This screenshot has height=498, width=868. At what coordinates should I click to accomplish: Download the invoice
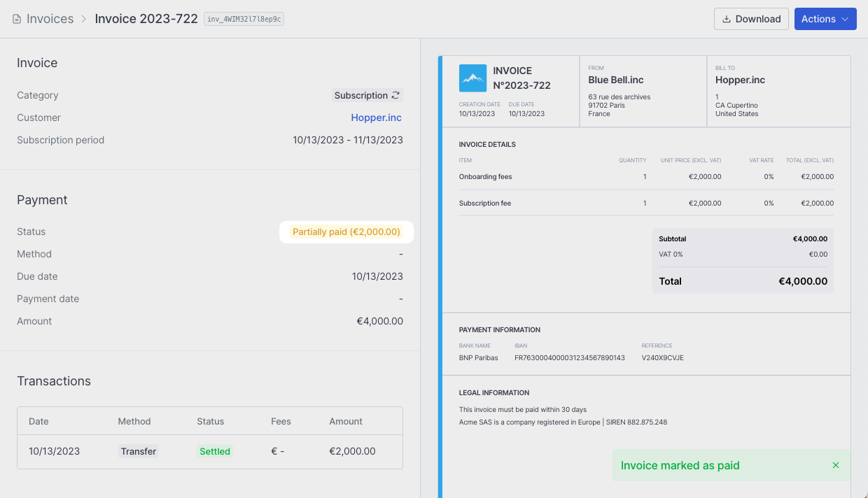pos(751,19)
